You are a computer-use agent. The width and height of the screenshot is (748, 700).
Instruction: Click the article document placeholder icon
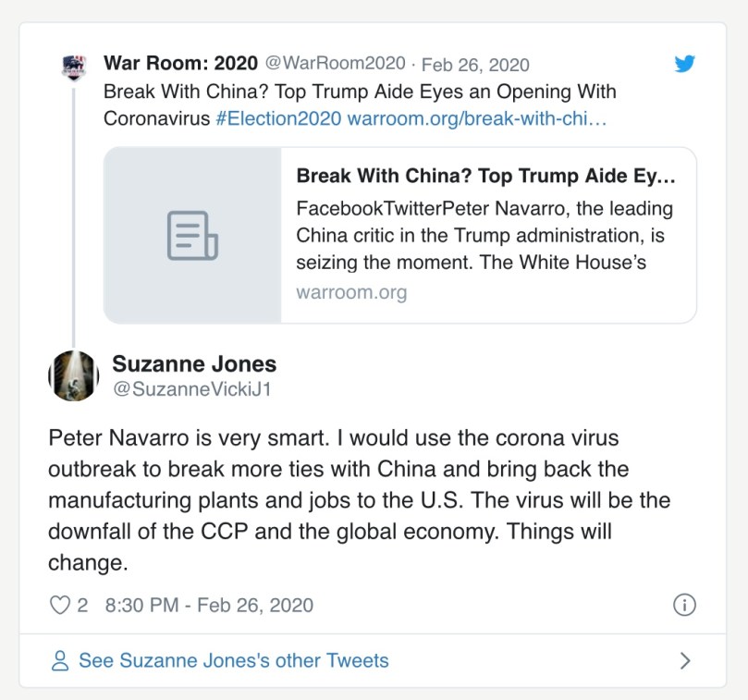tap(192, 235)
